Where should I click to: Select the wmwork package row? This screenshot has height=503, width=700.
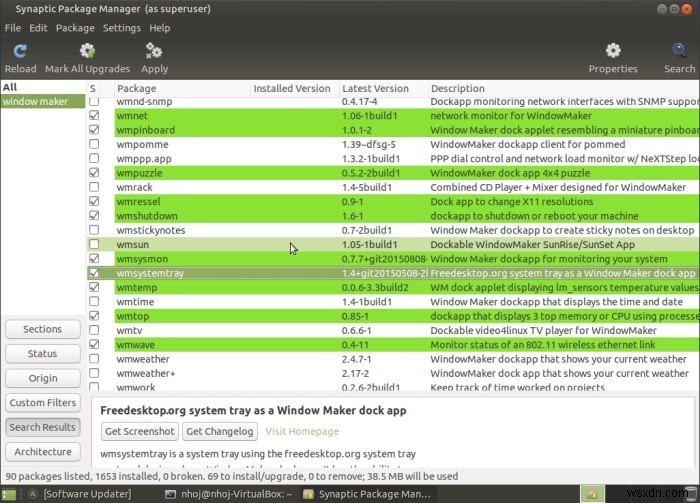click(x=393, y=387)
